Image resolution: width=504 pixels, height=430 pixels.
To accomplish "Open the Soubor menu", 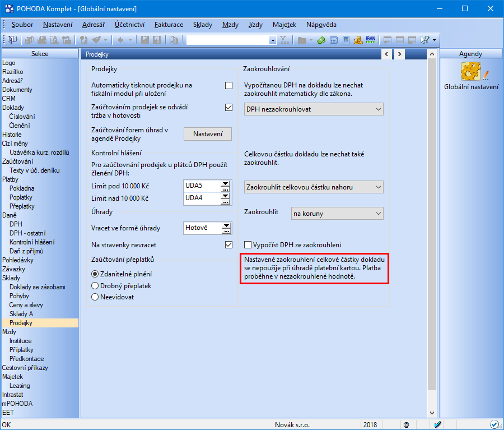I will [22, 25].
